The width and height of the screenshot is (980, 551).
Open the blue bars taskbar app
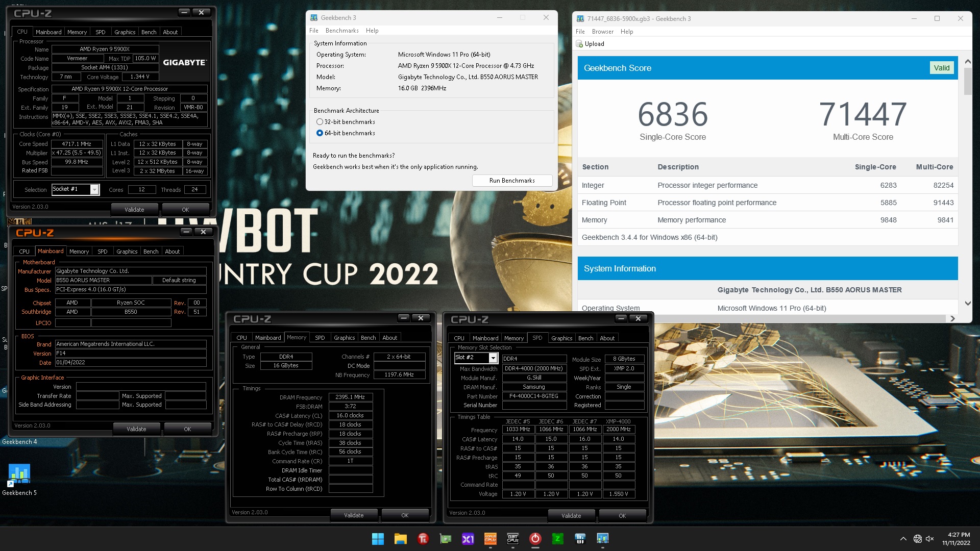pyautogui.click(x=580, y=539)
